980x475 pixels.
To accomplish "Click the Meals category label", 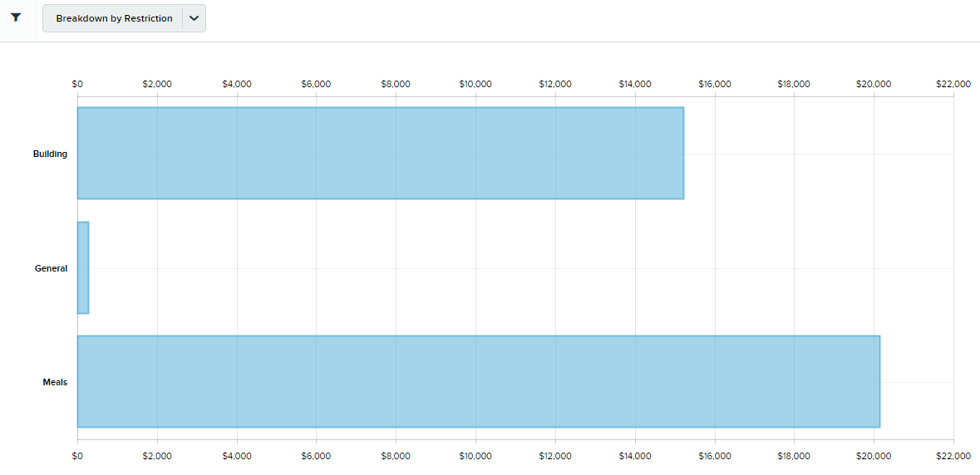I will click(55, 382).
